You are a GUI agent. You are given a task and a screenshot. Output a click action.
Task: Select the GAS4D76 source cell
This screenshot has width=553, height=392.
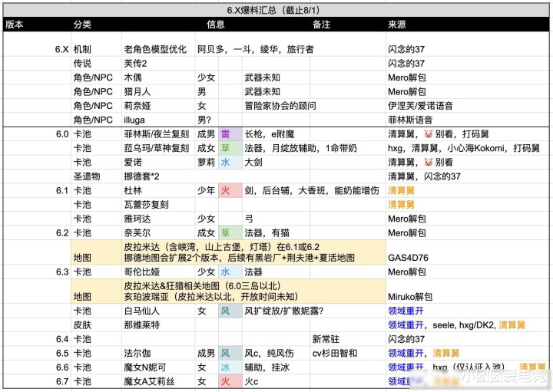(x=409, y=259)
